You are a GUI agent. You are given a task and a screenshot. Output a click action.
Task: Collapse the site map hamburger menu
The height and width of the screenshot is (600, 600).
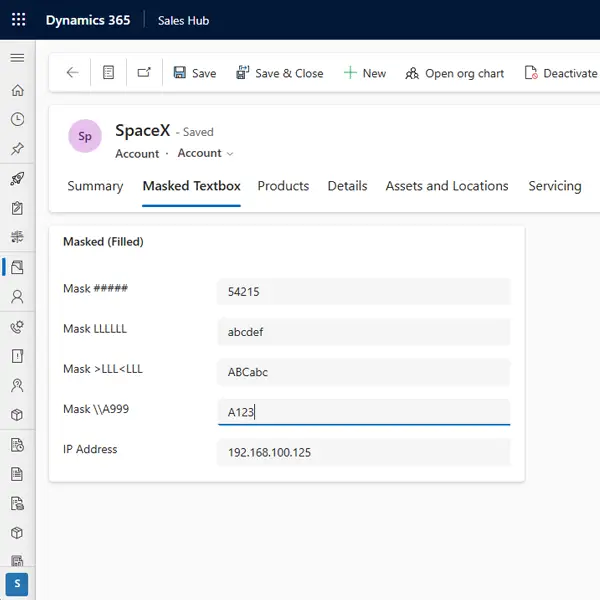17,58
